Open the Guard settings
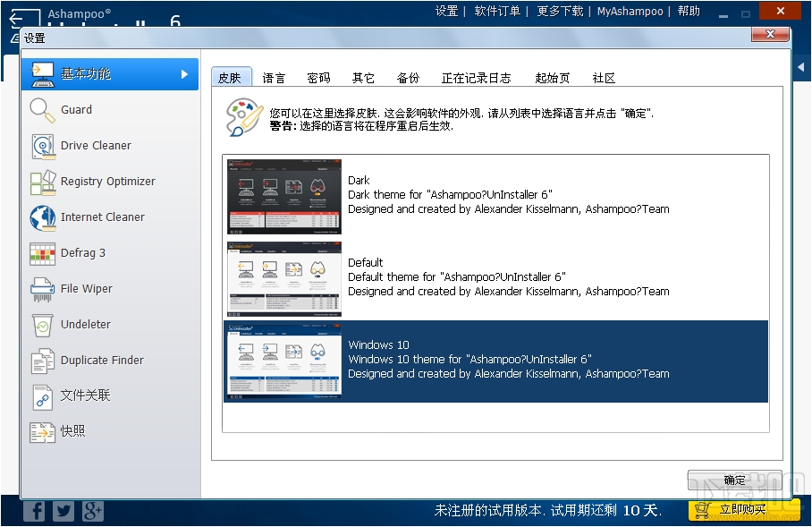812x527 pixels. [80, 110]
